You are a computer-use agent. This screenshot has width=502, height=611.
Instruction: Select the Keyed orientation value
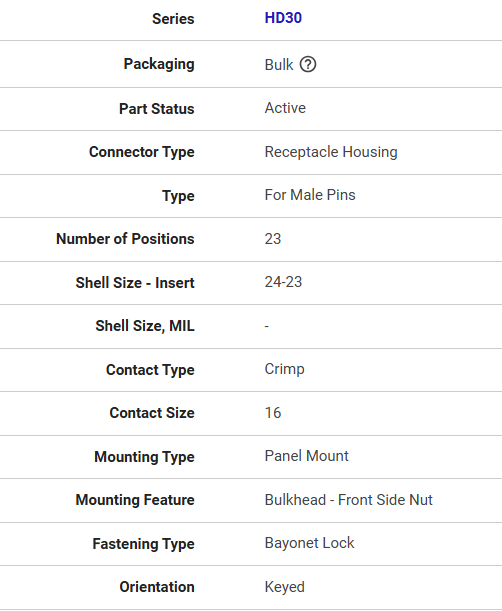284,587
